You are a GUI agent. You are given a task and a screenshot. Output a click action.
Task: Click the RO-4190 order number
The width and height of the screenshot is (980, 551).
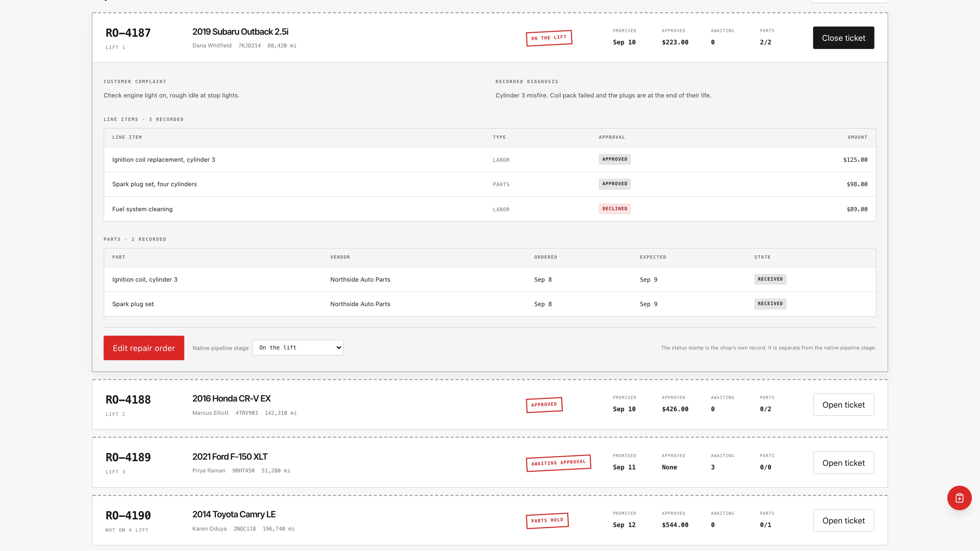click(x=128, y=516)
